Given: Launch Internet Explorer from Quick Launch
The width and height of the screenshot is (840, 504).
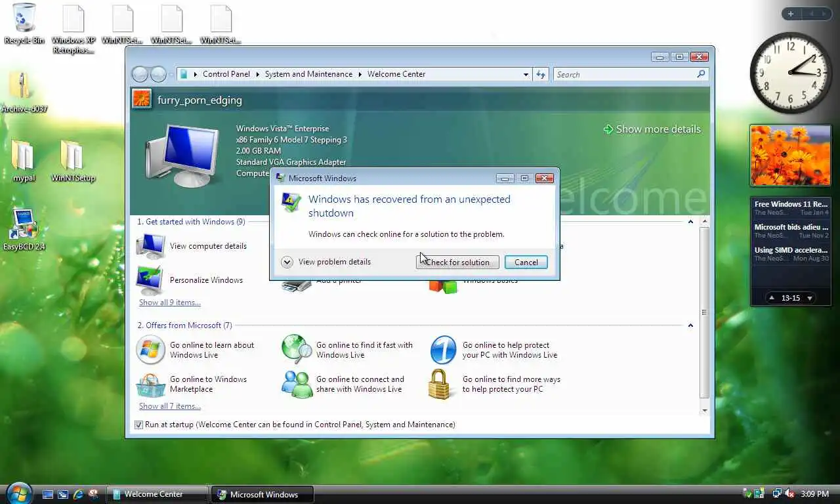Looking at the screenshot, I should (x=79, y=494).
